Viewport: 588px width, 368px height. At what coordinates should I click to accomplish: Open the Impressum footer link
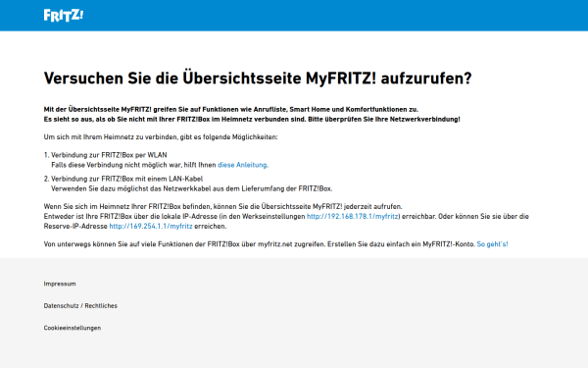(60, 284)
